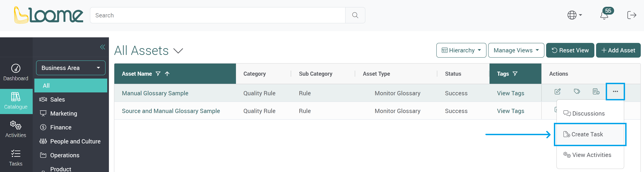Open the tag icon for Manual Glossary Sample
Viewport: 644px width, 172px height.
577,91
